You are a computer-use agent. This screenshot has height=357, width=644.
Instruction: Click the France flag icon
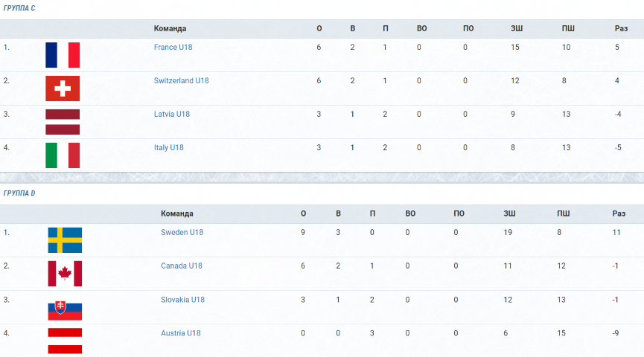coord(63,55)
